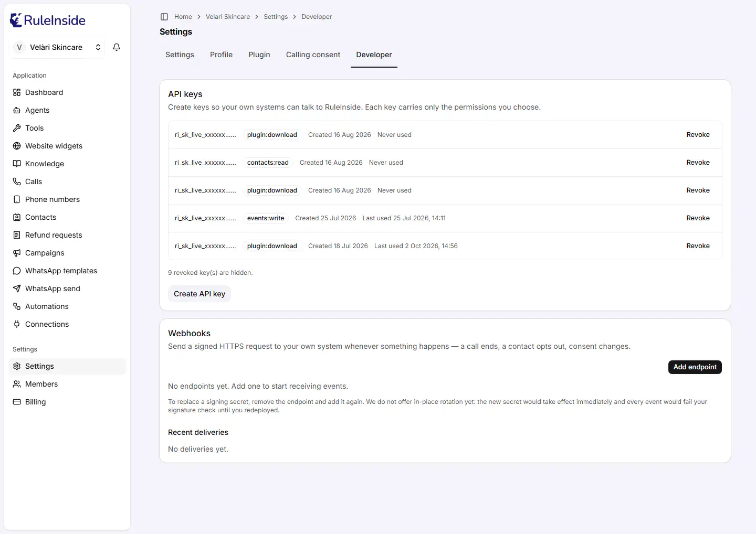Image resolution: width=756 pixels, height=534 pixels.
Task: Go to Home in breadcrumb
Action: 183,17
